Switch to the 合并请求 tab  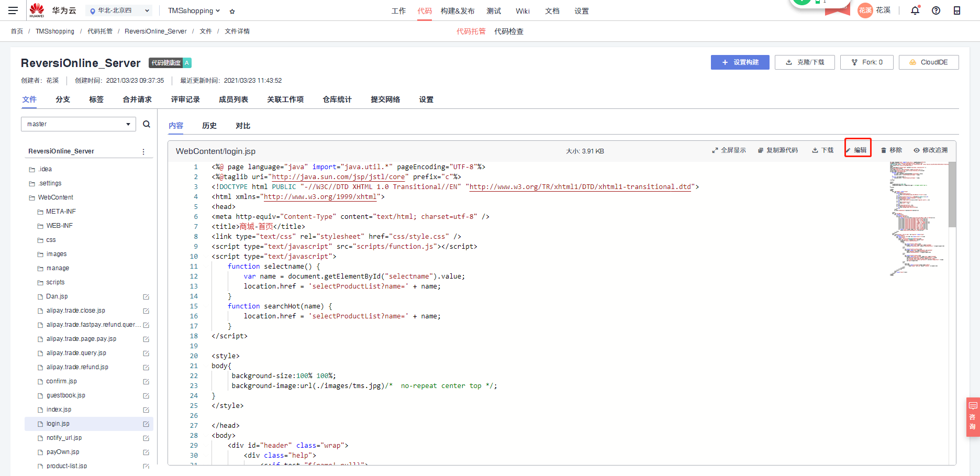[137, 99]
